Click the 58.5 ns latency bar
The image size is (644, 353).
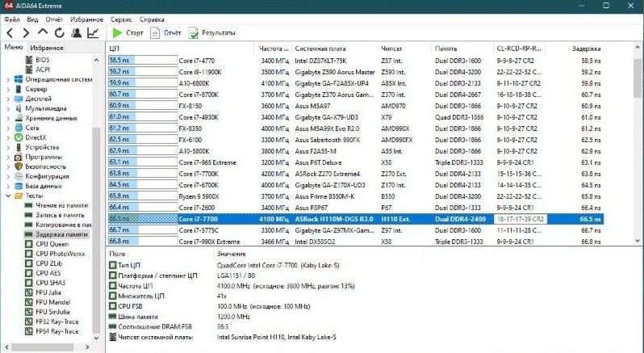tap(143, 61)
